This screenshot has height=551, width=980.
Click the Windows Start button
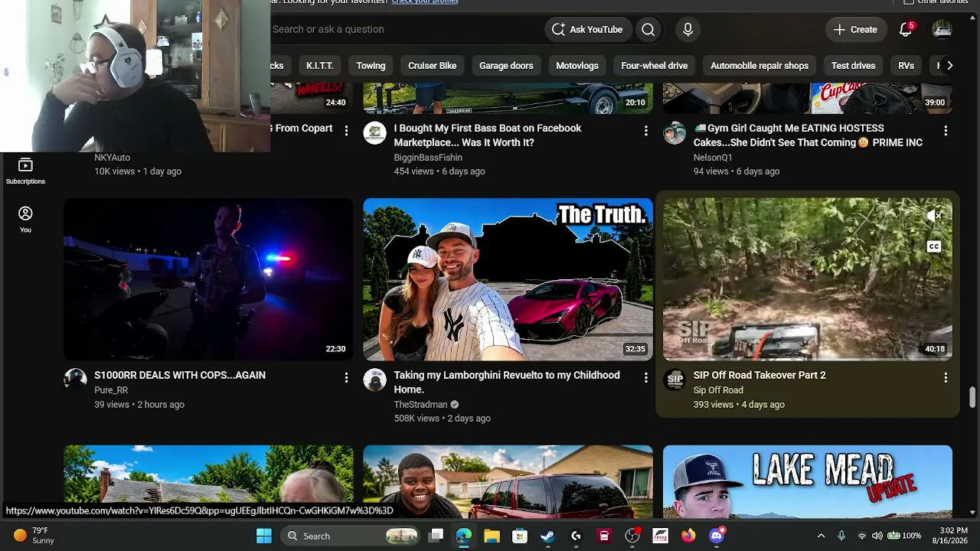pos(264,536)
